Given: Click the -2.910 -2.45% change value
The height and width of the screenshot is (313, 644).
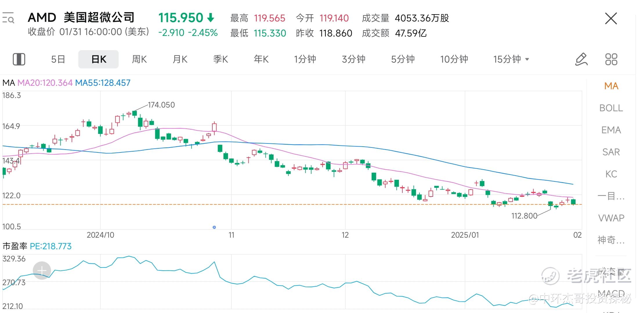Looking at the screenshot, I should 188,33.
